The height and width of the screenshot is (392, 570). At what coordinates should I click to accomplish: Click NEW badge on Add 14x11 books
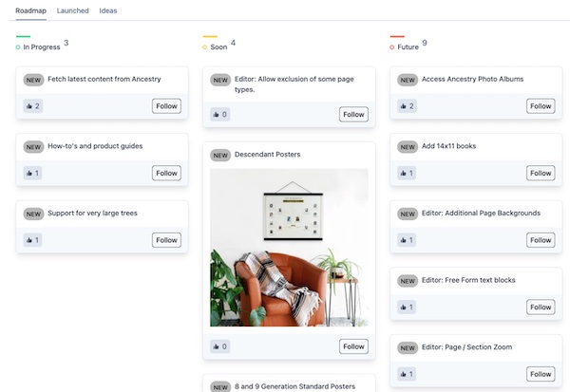pyautogui.click(x=408, y=147)
